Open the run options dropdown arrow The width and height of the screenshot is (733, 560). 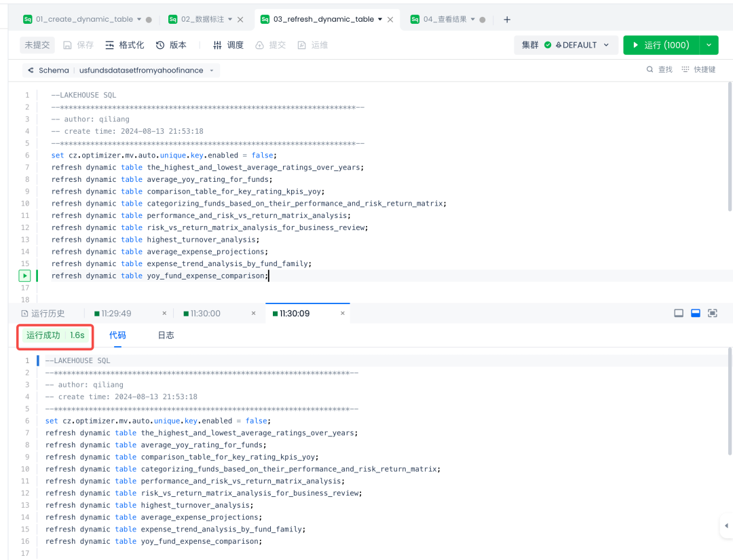(709, 45)
